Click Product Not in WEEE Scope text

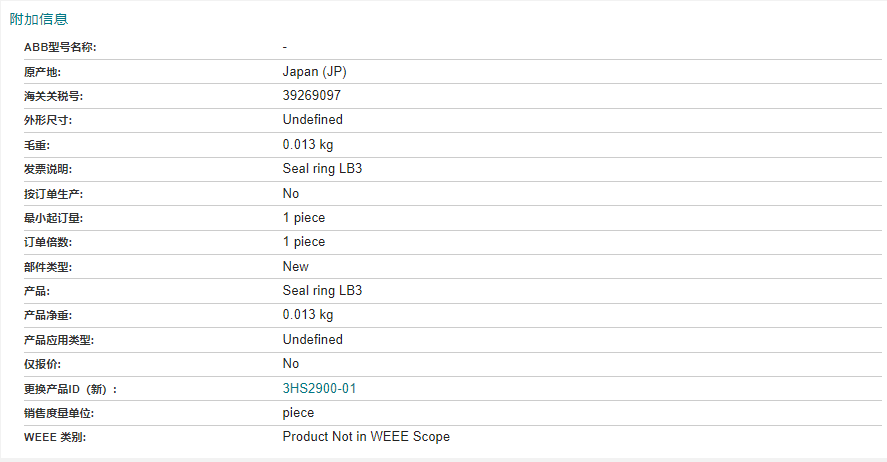(x=366, y=437)
